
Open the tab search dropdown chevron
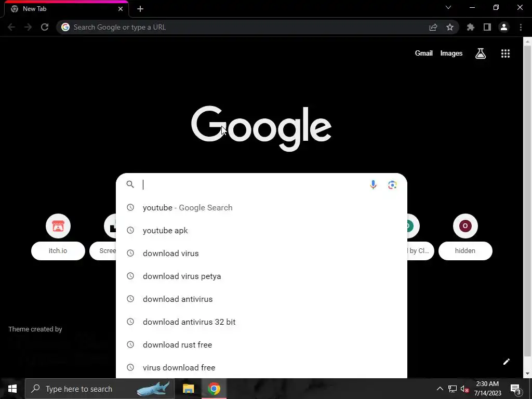point(448,7)
